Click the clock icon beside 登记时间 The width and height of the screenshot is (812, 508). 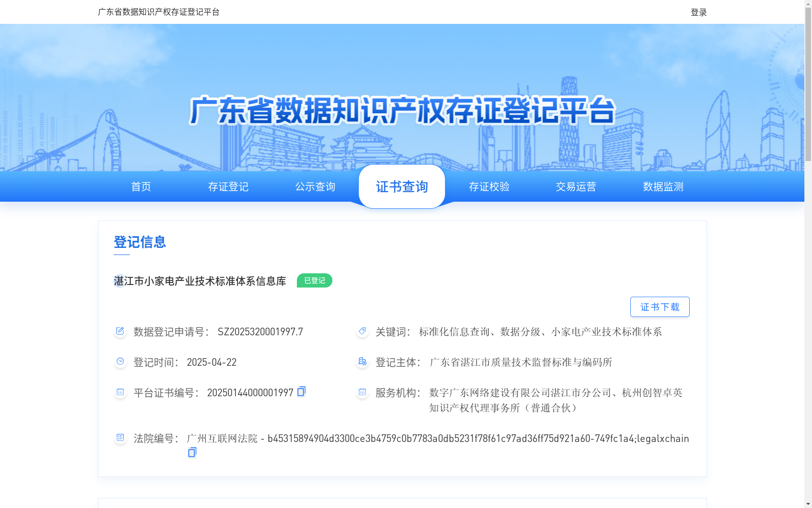tap(120, 362)
